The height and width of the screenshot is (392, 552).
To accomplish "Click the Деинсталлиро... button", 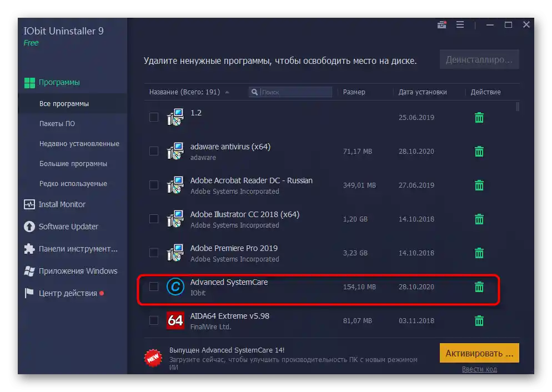I will click(479, 59).
